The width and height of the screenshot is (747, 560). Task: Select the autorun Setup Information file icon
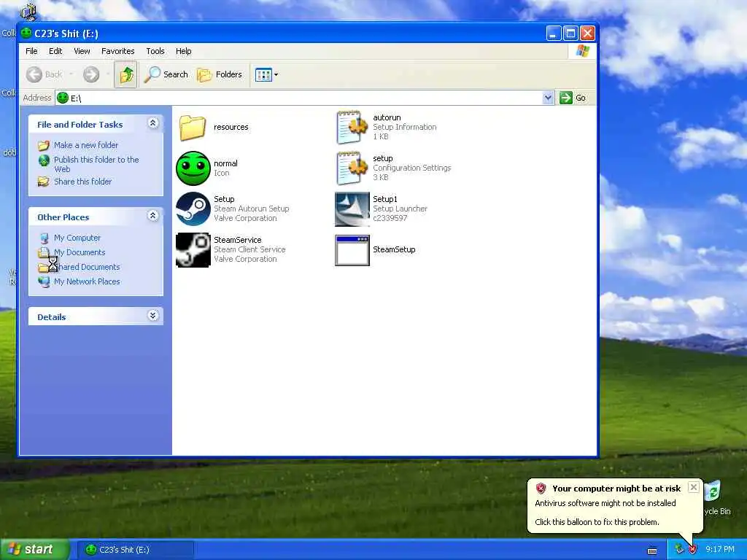tap(352, 127)
